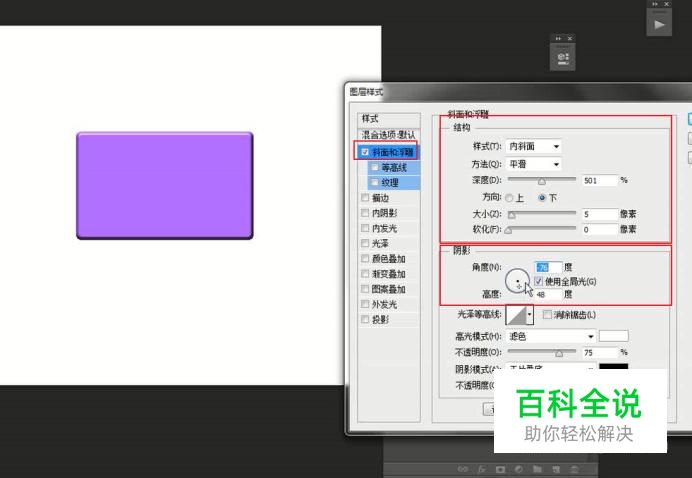Enable the 图案叠加 checkbox

click(365, 289)
